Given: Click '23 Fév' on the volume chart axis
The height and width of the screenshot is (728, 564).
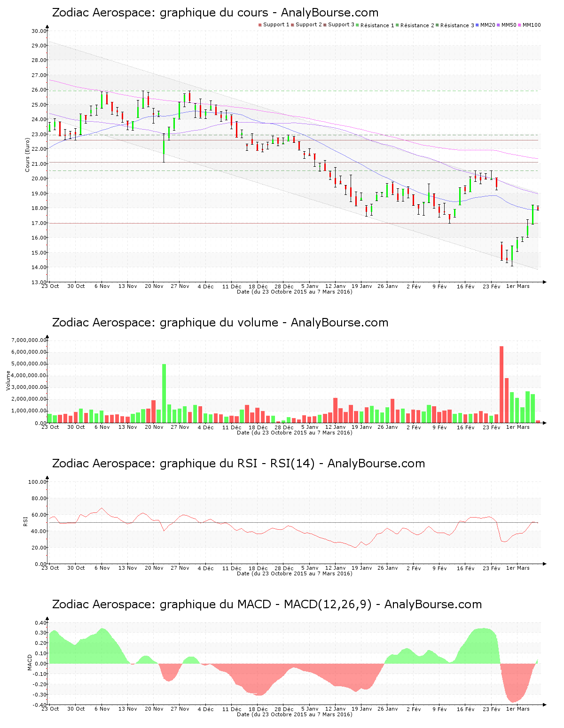Looking at the screenshot, I should click(492, 427).
